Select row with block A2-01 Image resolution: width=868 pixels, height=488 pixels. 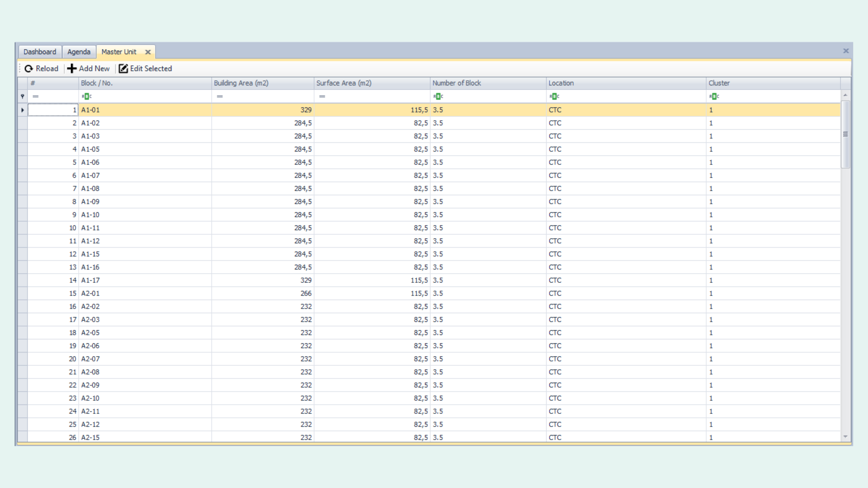point(90,294)
